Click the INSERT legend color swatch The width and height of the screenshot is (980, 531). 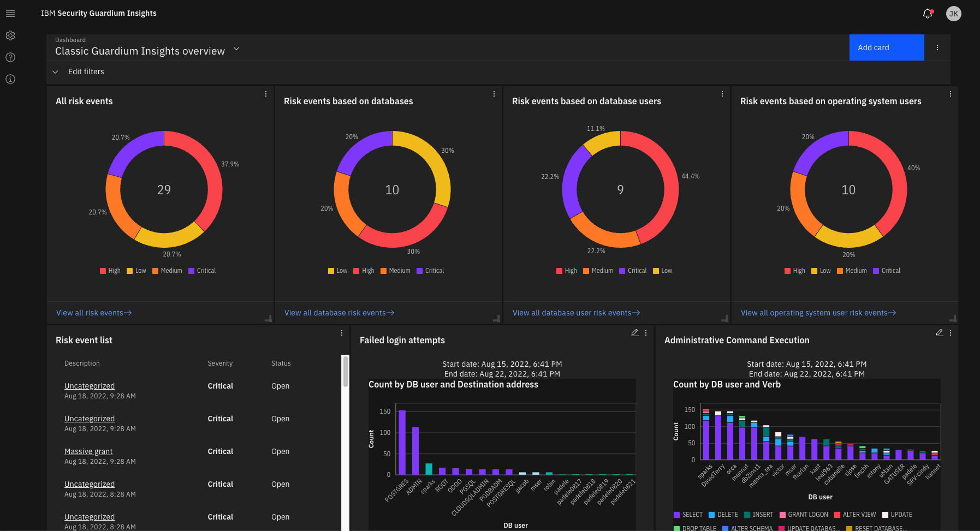[x=747, y=515]
